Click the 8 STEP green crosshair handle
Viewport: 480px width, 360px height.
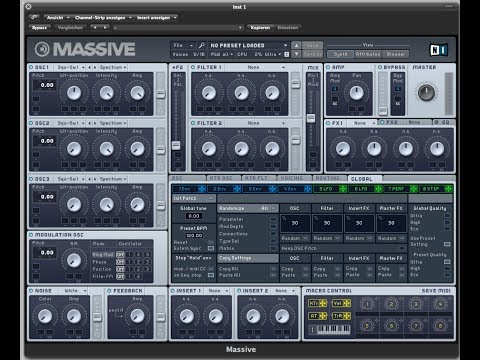click(449, 189)
